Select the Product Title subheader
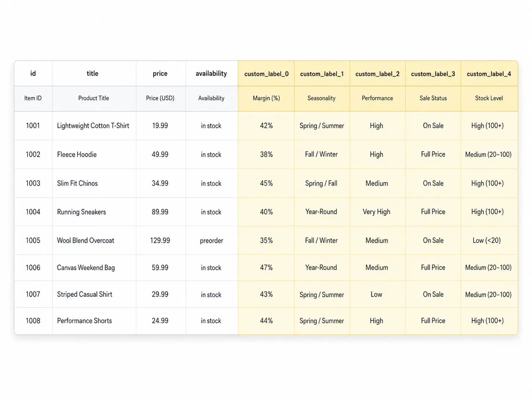 coord(94,98)
